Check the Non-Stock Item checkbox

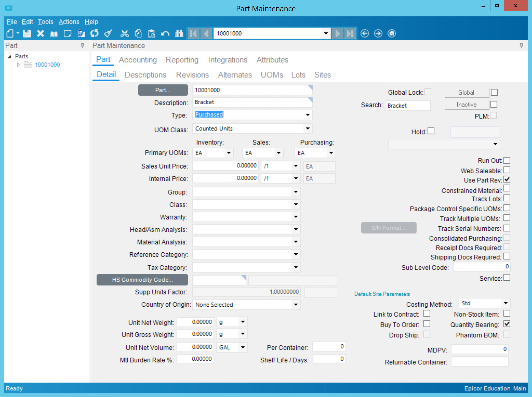pos(507,314)
